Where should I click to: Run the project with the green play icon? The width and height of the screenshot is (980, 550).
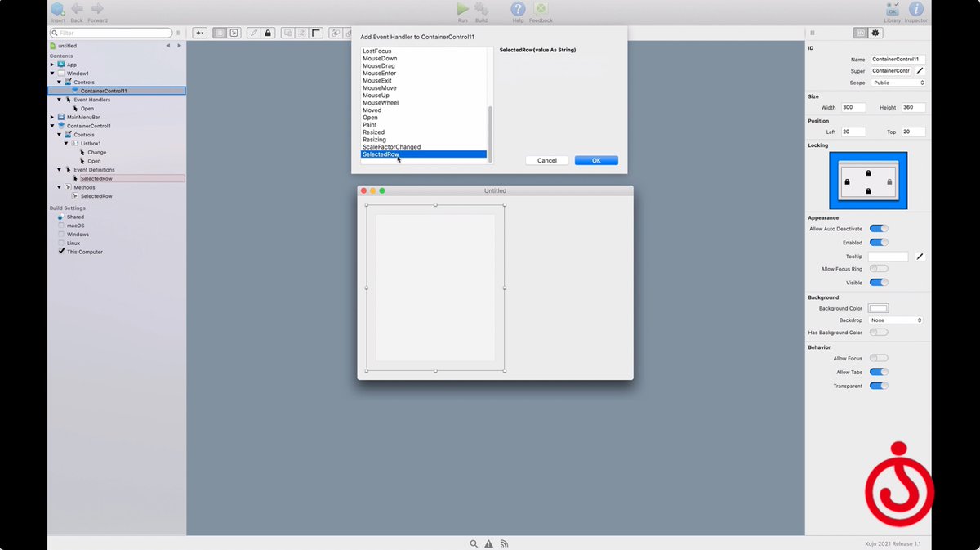click(x=463, y=9)
